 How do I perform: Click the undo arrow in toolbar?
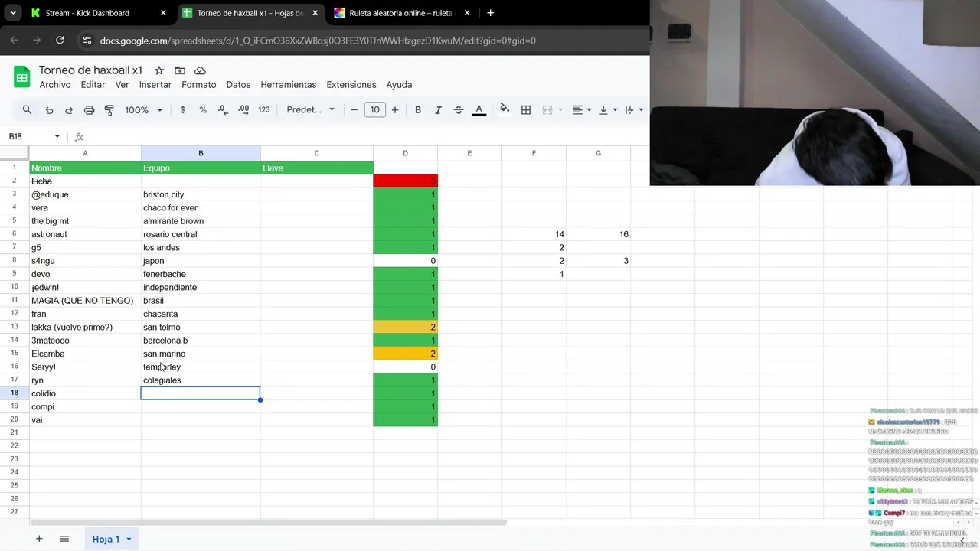pyautogui.click(x=49, y=110)
